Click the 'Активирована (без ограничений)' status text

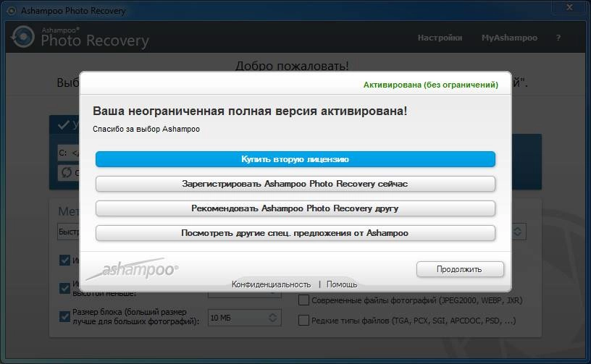pos(430,85)
